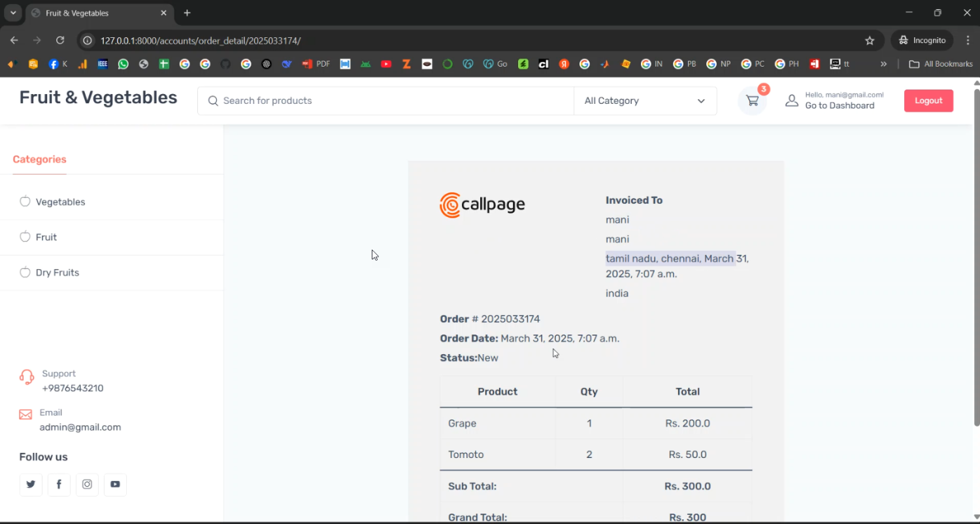Click the page vertical scrollbar

tap(977, 261)
